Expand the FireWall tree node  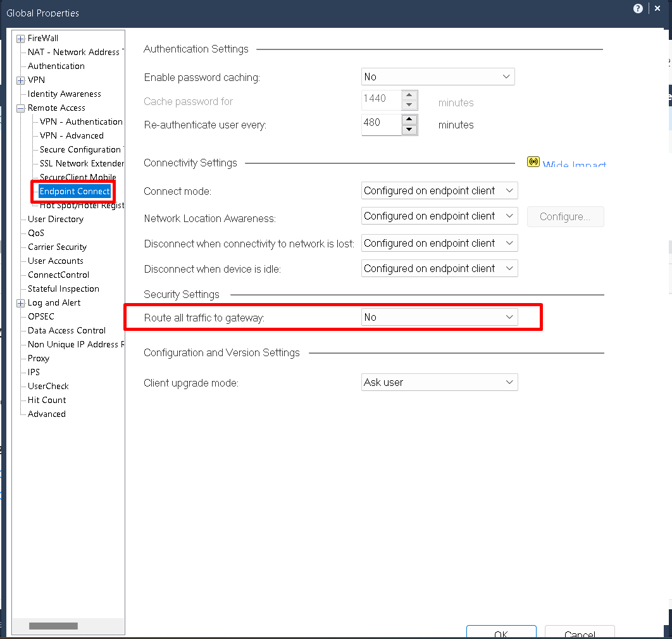(20, 38)
